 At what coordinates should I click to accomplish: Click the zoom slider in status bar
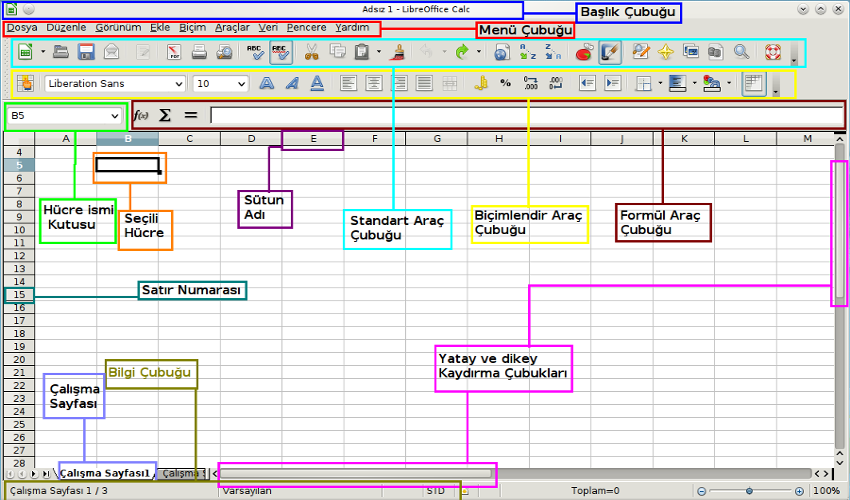point(750,491)
